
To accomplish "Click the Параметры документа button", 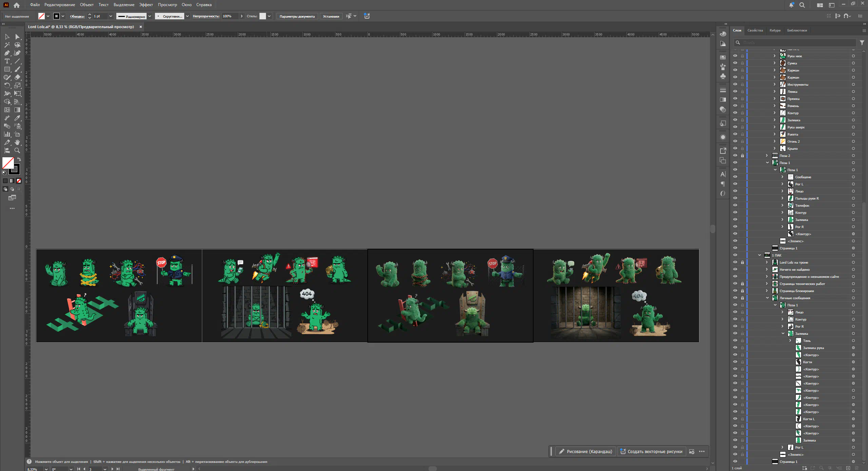I will 297,16.
